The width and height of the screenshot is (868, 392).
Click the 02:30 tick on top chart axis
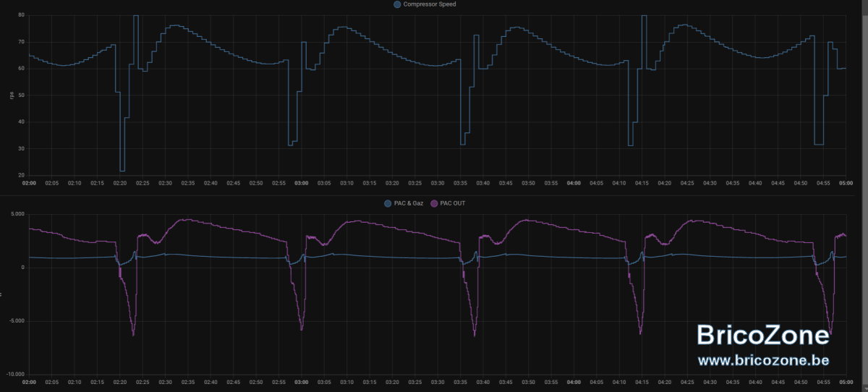(x=166, y=183)
